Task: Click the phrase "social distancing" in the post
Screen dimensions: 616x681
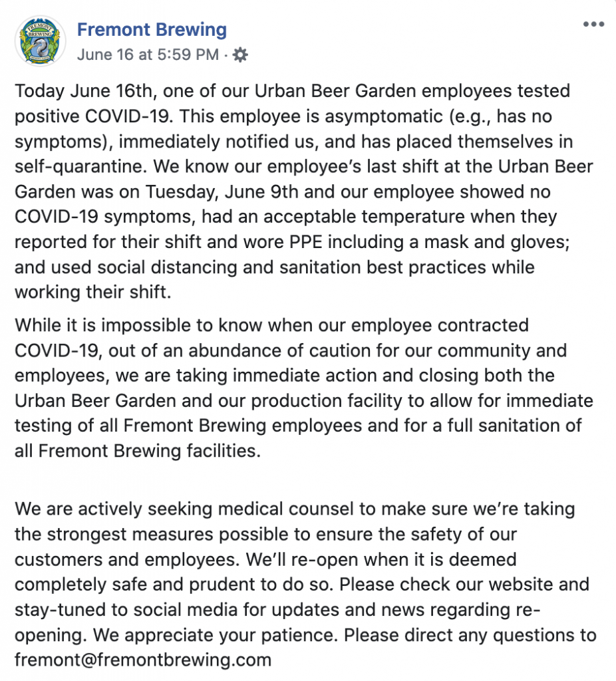Action: [x=167, y=267]
